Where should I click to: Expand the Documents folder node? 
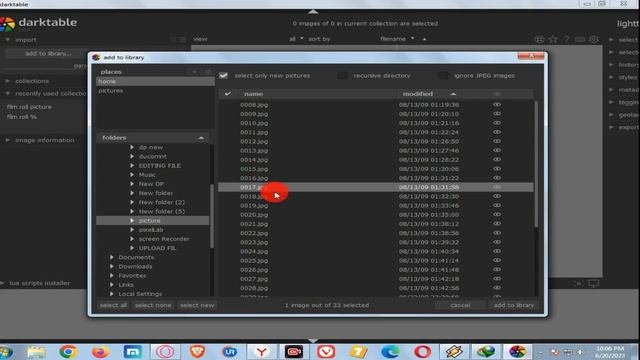coord(111,257)
